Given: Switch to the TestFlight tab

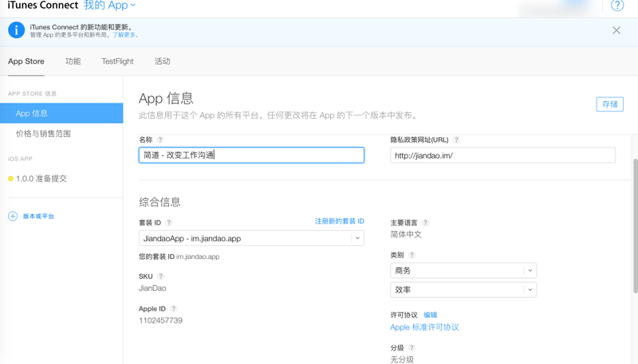Looking at the screenshot, I should pos(117,61).
